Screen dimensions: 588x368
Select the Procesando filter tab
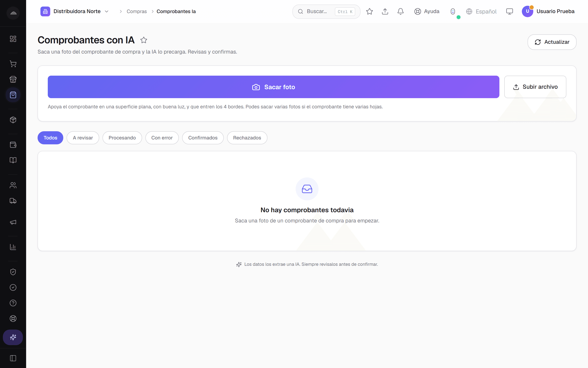point(122,138)
